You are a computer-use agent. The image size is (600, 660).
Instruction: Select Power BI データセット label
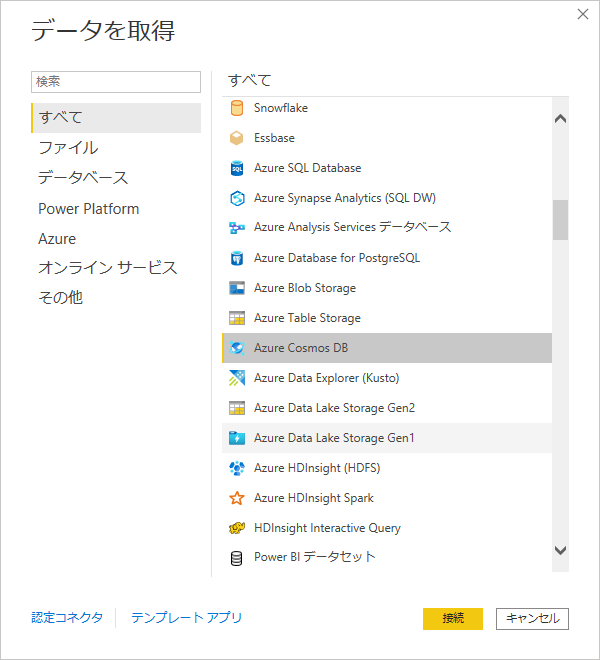pyautogui.click(x=315, y=557)
